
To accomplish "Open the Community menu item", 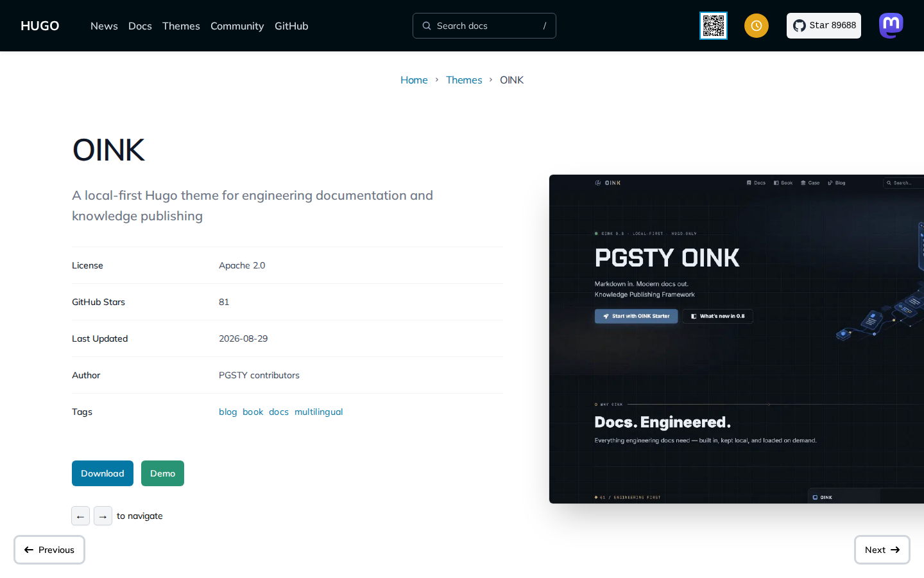I will pos(237,26).
